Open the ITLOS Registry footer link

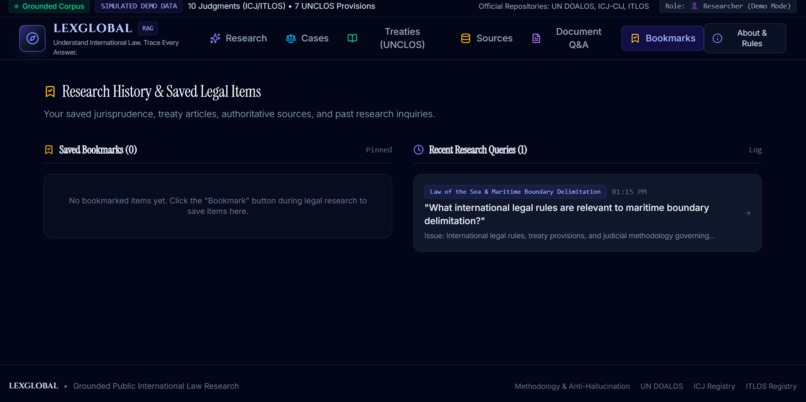point(771,386)
